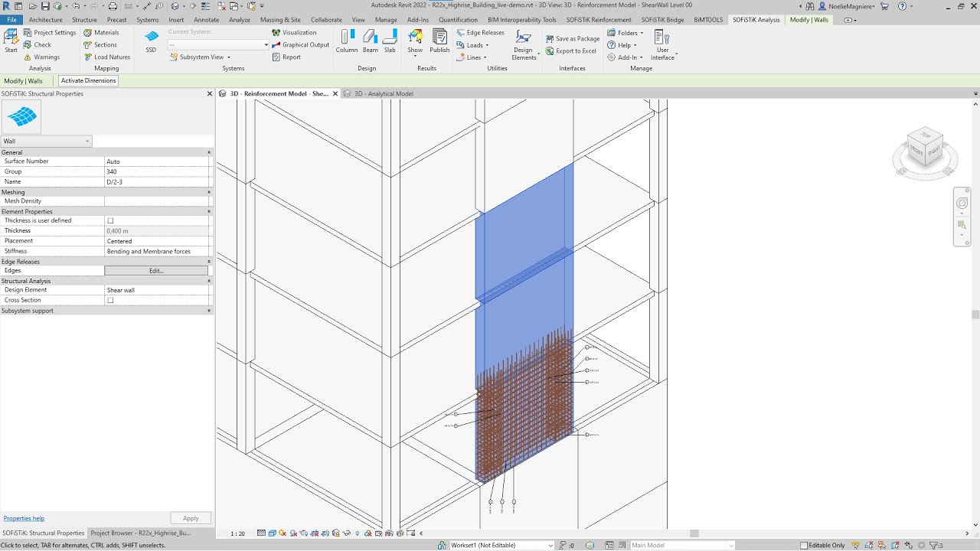Click the Name field value D/2-3
Screen dimensions: 980x551
coord(158,182)
